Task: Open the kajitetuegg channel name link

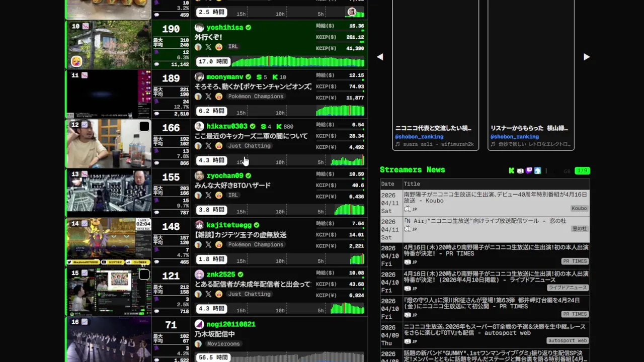Action: [x=229, y=225]
